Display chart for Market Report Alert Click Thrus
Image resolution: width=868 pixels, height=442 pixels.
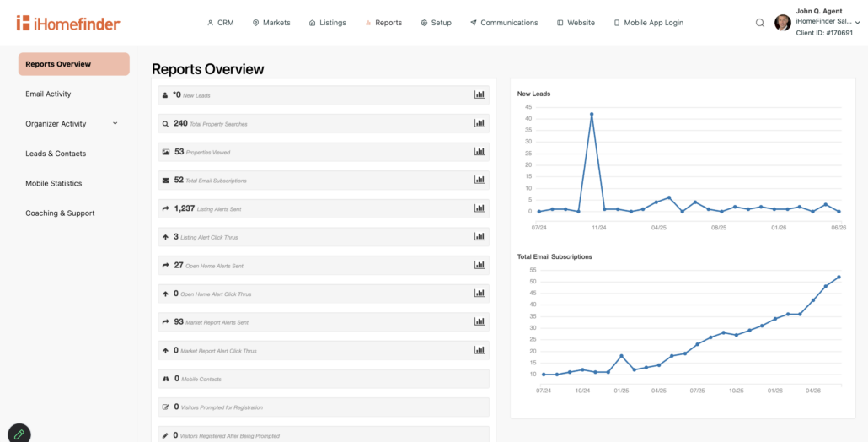480,350
